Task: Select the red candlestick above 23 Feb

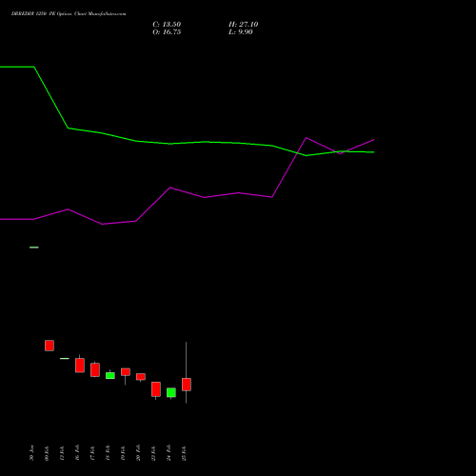Action: 156,389
